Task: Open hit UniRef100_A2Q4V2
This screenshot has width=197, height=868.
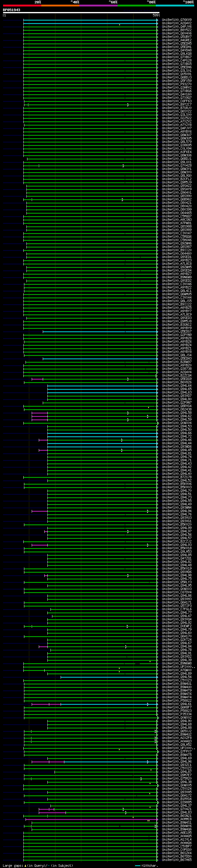Action: [x=176, y=23]
